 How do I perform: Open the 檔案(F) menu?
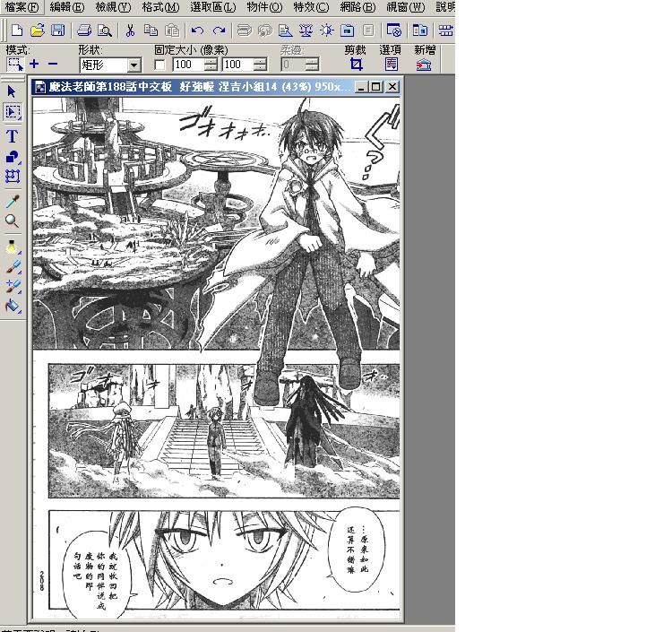click(x=22, y=7)
